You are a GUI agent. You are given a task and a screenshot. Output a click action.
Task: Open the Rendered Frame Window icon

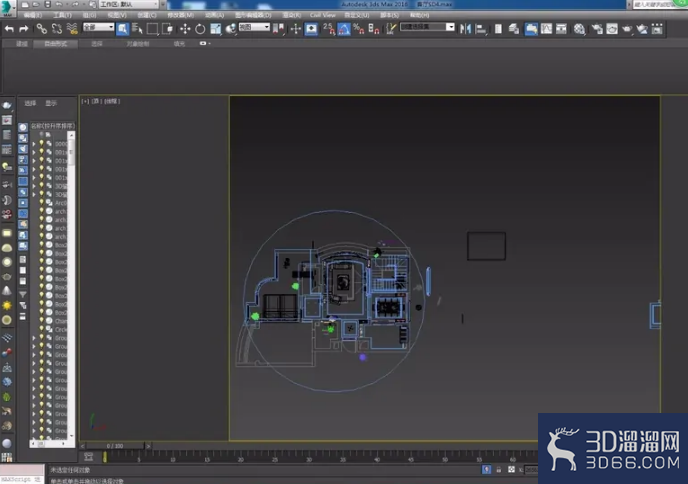(612, 29)
